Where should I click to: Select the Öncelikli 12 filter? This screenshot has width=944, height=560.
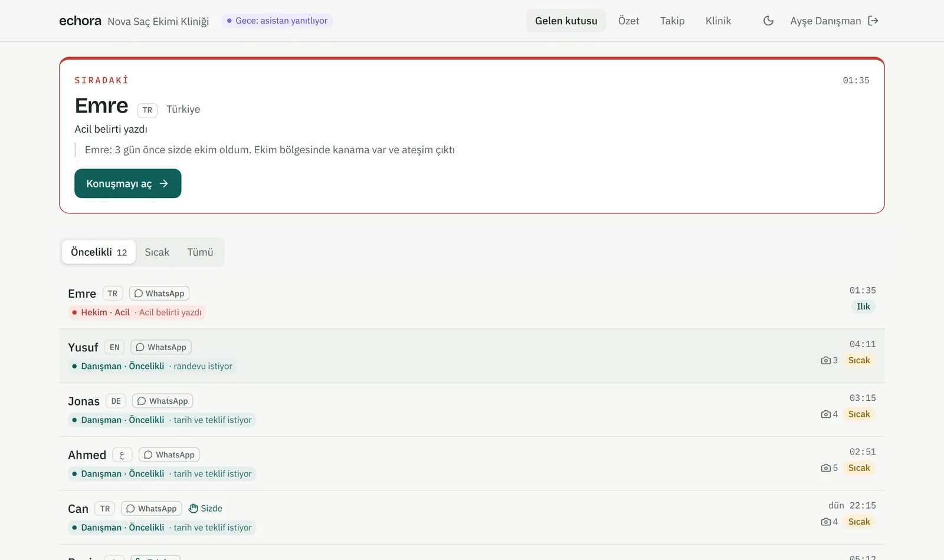tap(99, 252)
